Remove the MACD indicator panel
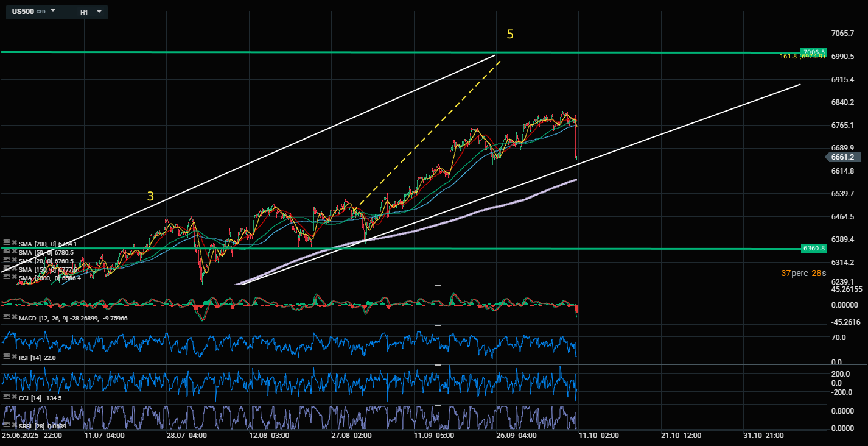The height and width of the screenshot is (446, 868). pyautogui.click(x=14, y=317)
